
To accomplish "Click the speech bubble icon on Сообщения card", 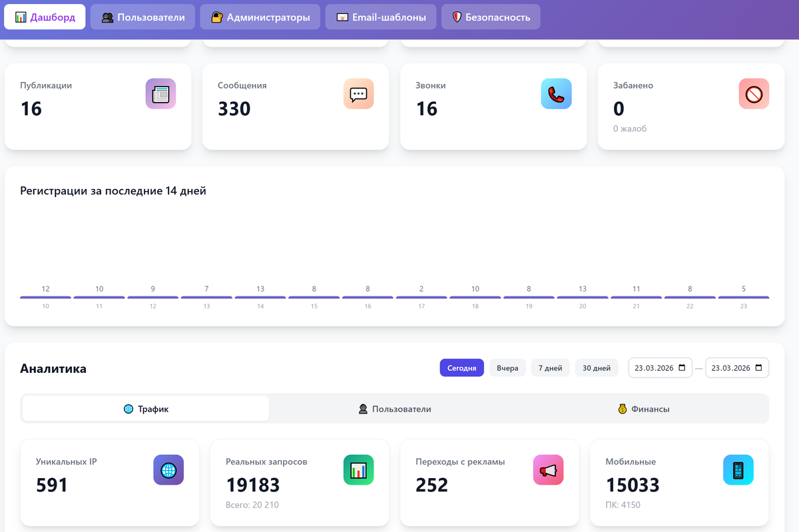I will point(358,94).
